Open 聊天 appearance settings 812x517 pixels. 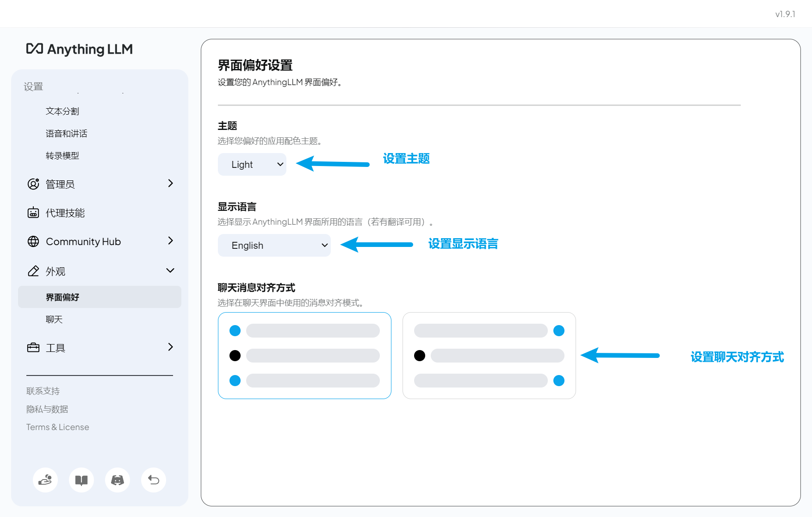click(x=54, y=320)
